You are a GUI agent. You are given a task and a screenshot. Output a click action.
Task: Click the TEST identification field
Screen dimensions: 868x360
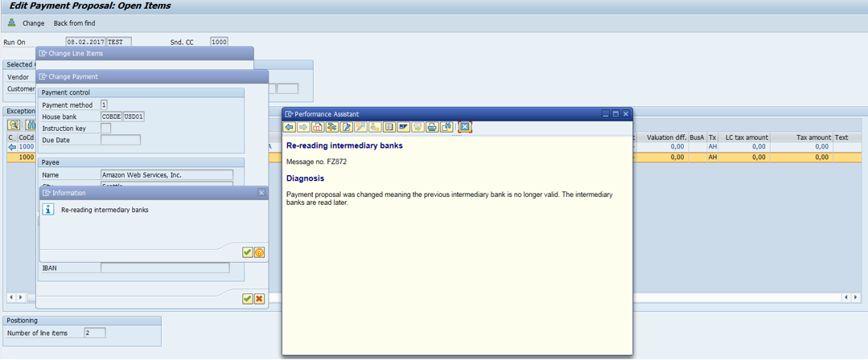(119, 42)
